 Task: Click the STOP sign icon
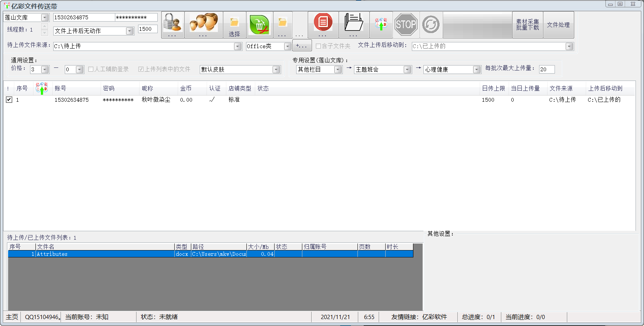[406, 25]
